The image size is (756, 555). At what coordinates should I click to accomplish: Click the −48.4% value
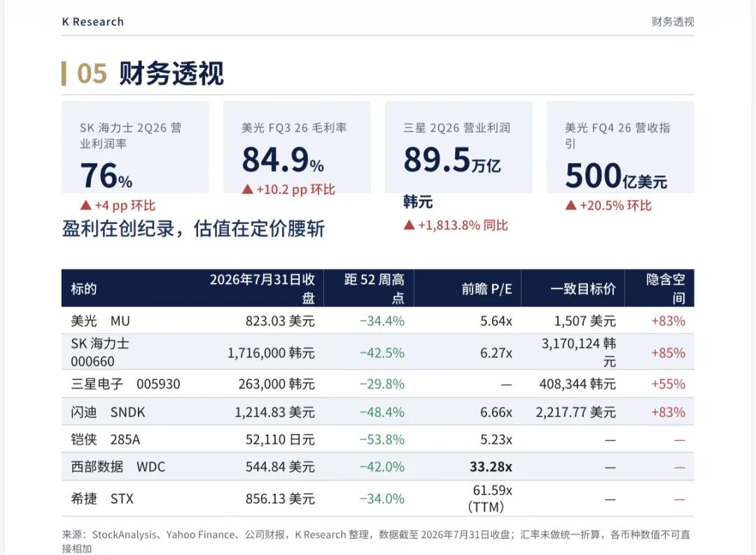click(382, 412)
